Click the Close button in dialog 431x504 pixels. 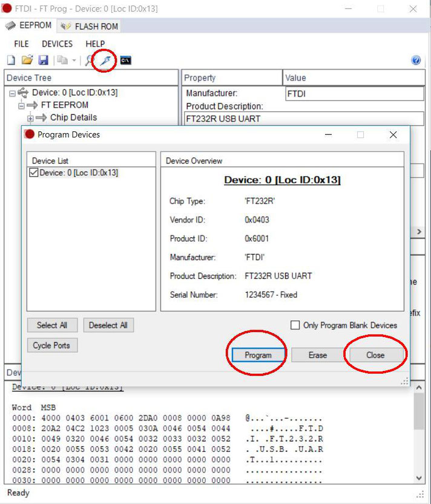point(376,355)
